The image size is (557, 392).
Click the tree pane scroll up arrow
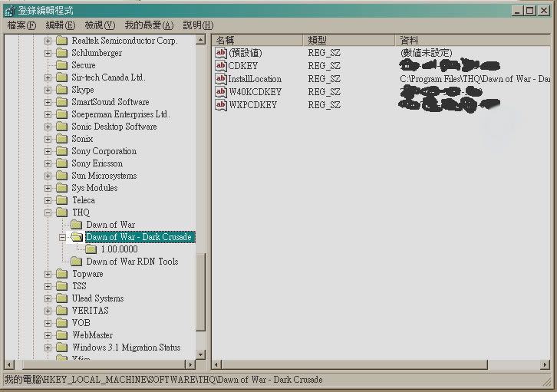point(201,39)
